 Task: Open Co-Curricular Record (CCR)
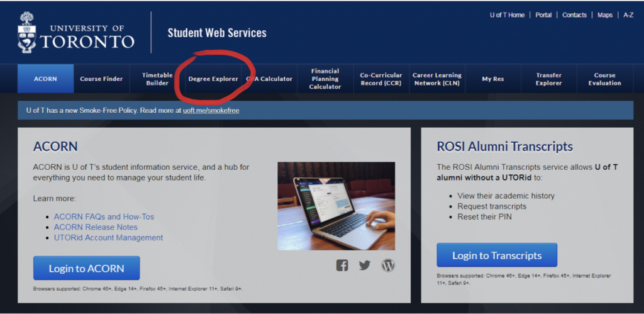[x=381, y=79]
